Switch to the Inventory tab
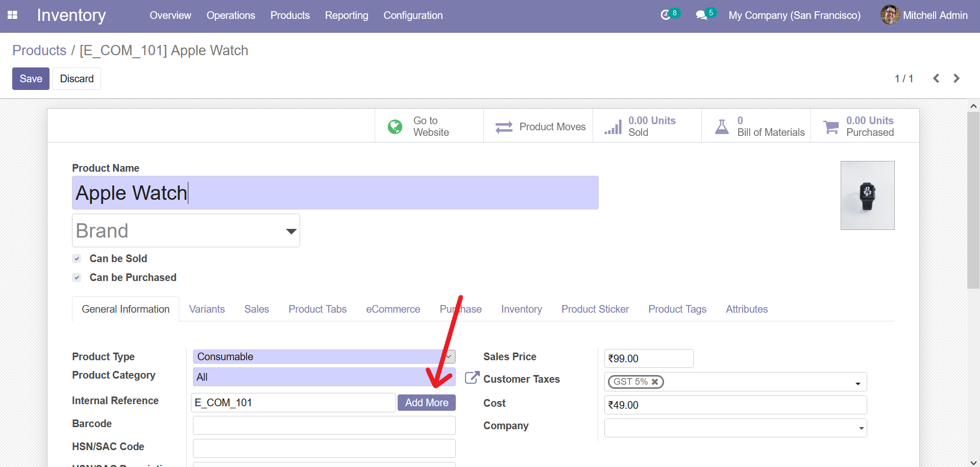The image size is (980, 467). coord(522,309)
